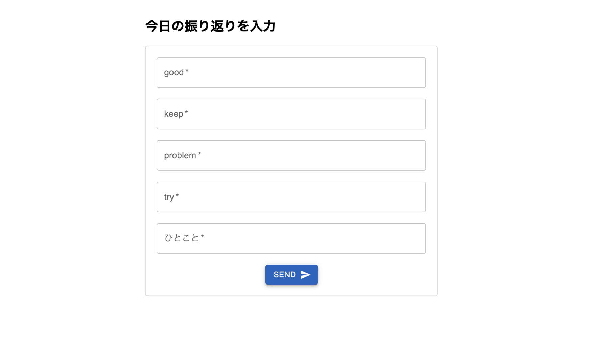Click the 今日の振り返りを入力 heading
Image resolution: width=600 pixels, height=364 pixels.
click(x=210, y=26)
